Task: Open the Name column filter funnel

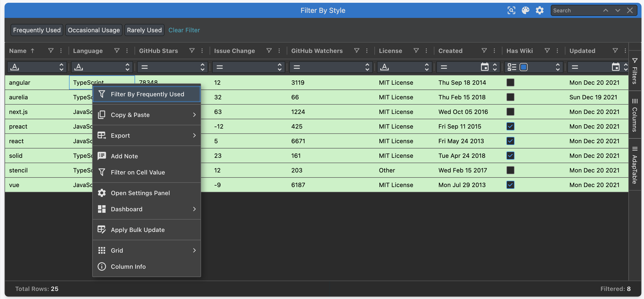Action: point(51,51)
